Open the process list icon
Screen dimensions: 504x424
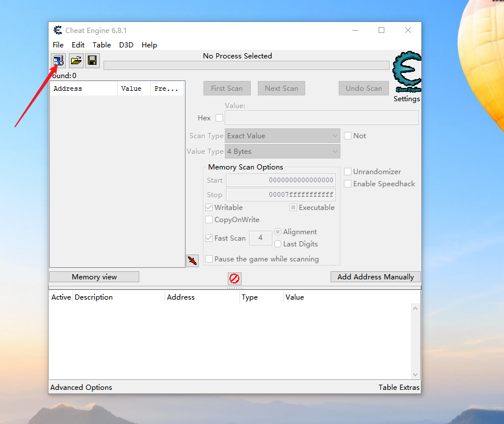point(58,61)
